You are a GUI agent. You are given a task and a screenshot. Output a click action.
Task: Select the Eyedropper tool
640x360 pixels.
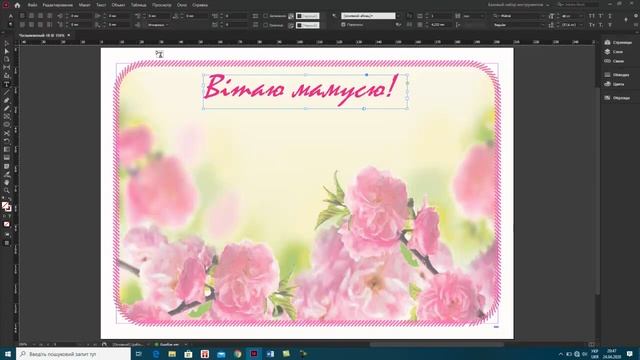(x=6, y=174)
